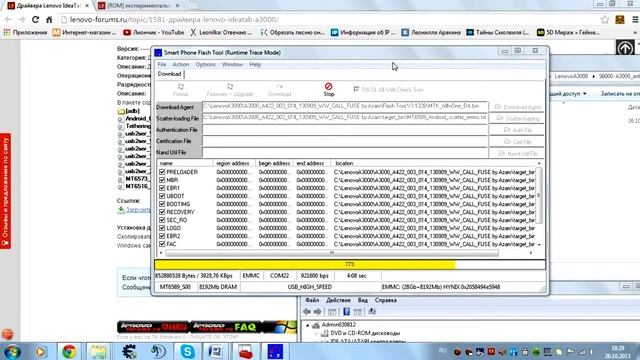Toggle the LOGO checkbox

162,228
